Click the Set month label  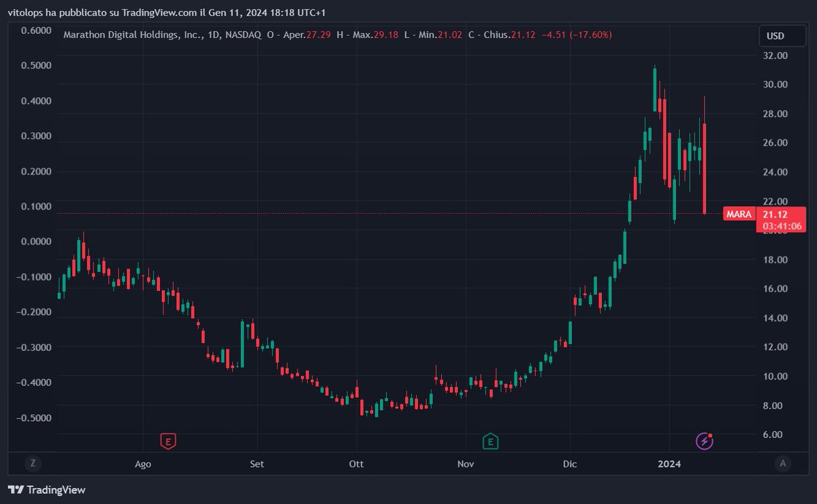coord(257,464)
